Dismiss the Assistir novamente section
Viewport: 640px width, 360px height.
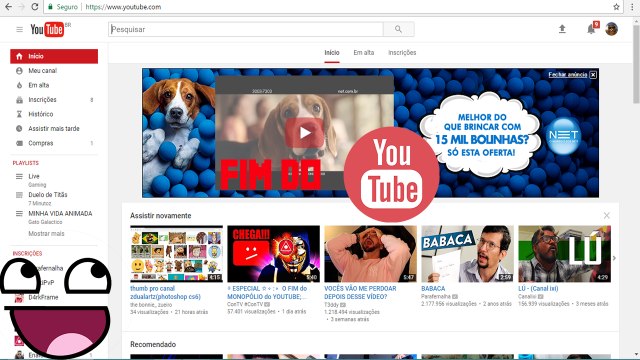(607, 216)
